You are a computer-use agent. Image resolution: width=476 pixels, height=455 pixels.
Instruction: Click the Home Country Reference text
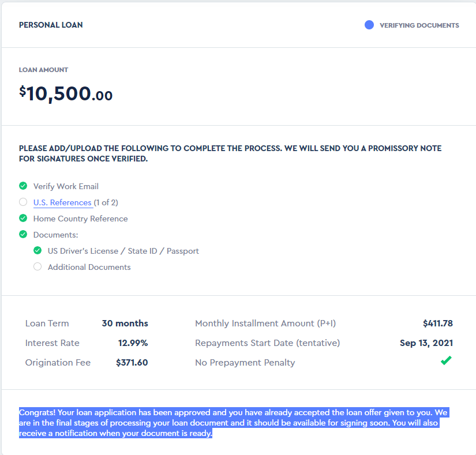pos(80,219)
